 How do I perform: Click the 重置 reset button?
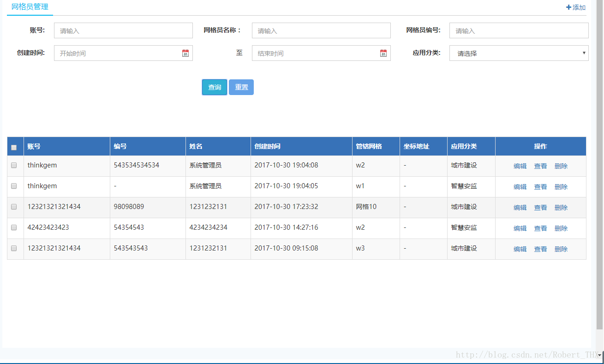pyautogui.click(x=241, y=87)
